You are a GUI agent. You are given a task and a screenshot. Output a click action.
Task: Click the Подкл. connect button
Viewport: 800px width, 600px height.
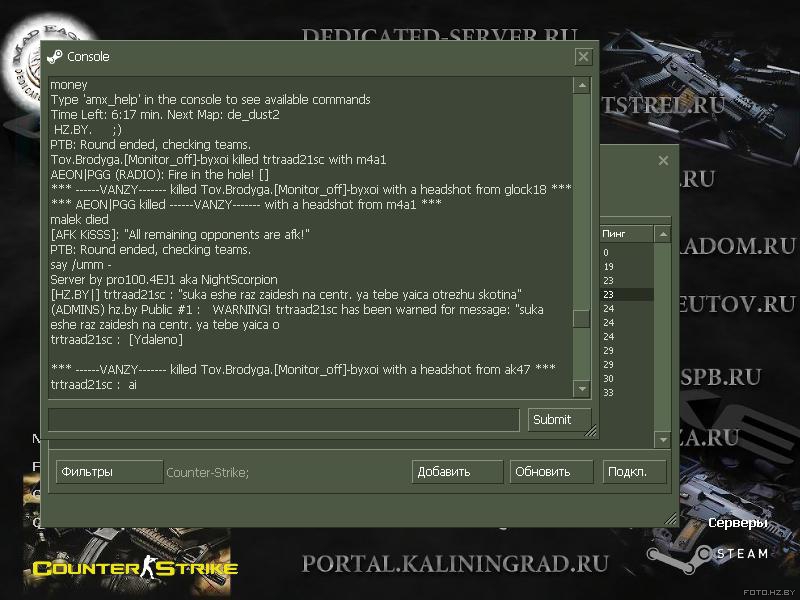click(x=634, y=472)
